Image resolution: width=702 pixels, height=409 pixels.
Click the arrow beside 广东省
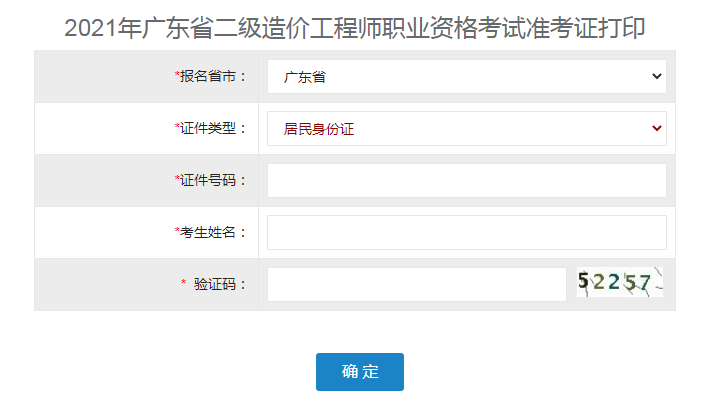pyautogui.click(x=656, y=76)
